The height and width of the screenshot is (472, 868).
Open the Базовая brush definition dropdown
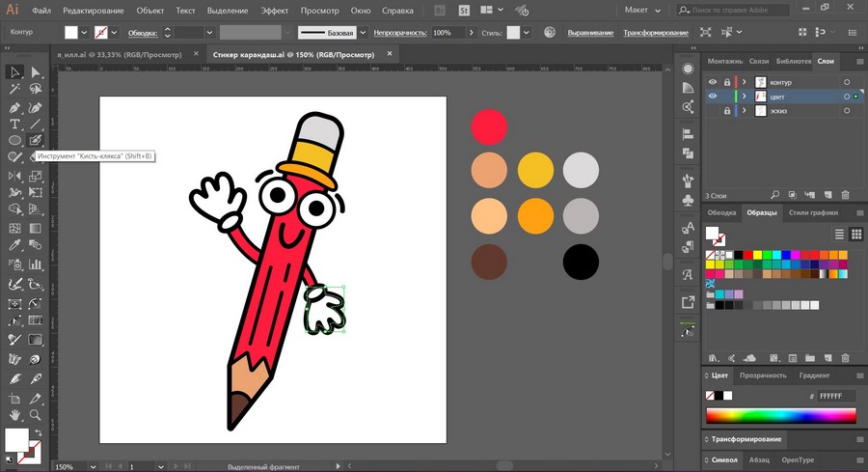point(363,33)
